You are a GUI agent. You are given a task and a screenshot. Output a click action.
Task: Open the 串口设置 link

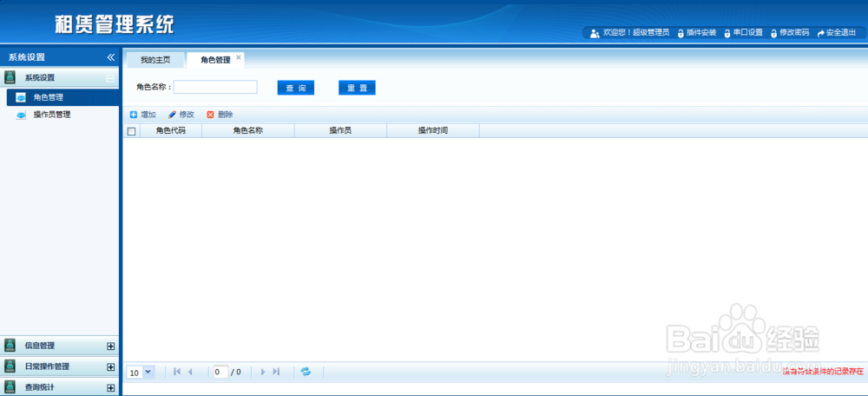[x=748, y=33]
